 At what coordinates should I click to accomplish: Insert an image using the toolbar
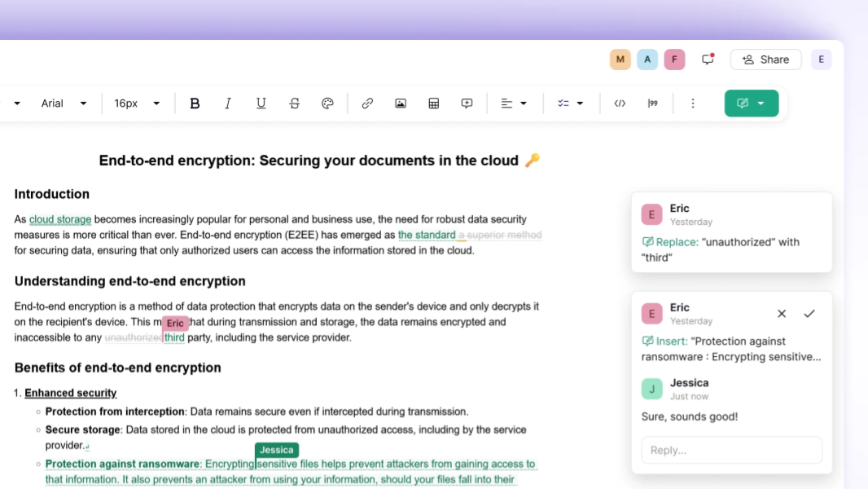point(401,104)
